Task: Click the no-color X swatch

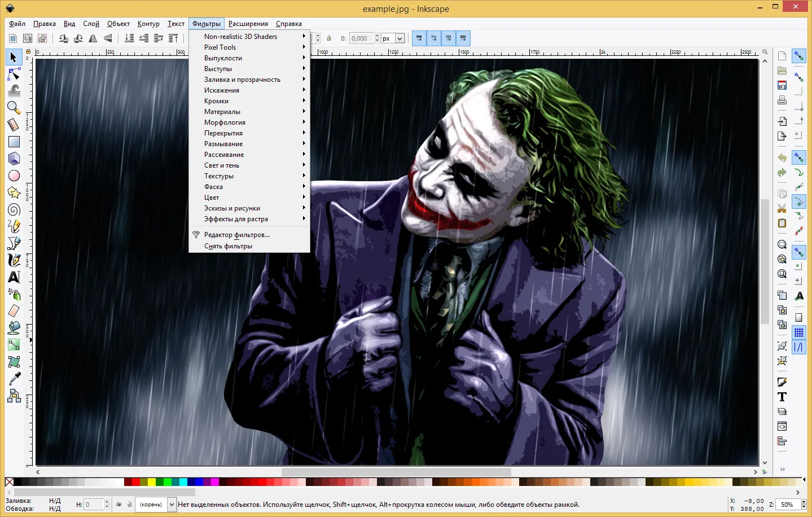Action: tap(9, 482)
